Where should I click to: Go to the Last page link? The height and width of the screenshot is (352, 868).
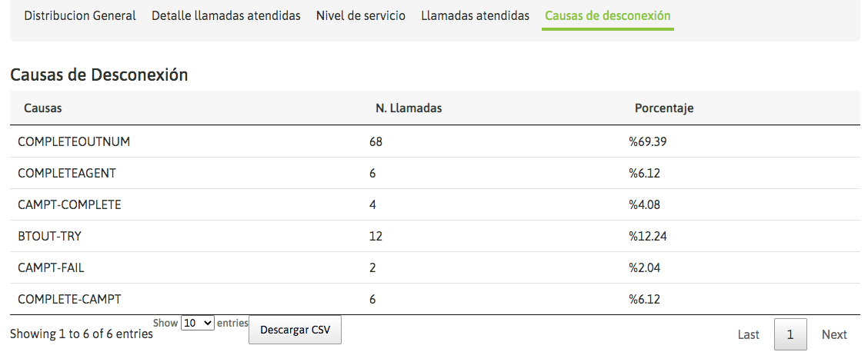[748, 334]
